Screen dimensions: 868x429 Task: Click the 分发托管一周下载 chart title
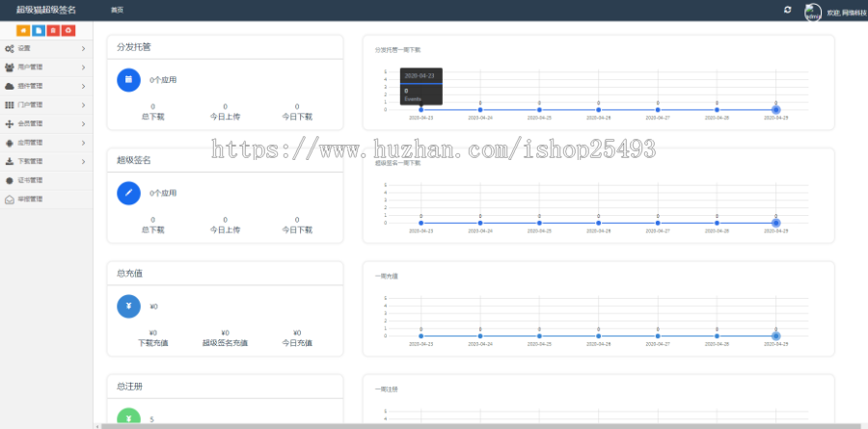tap(397, 50)
